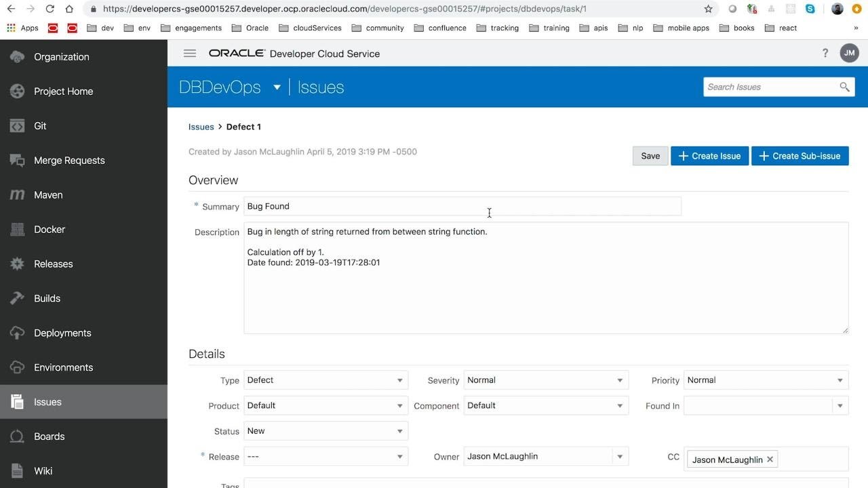Open the confluence bookmarks folder
868x488 pixels.
click(x=440, y=28)
